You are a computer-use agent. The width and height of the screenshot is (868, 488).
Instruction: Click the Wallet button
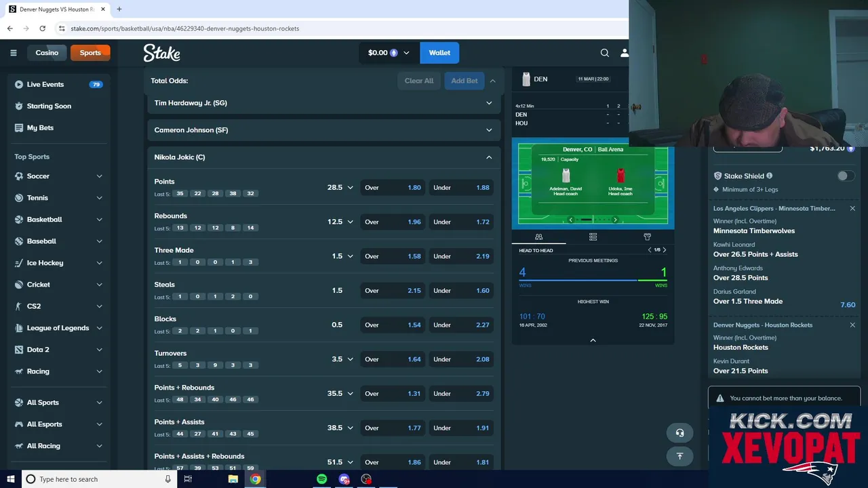(x=439, y=53)
